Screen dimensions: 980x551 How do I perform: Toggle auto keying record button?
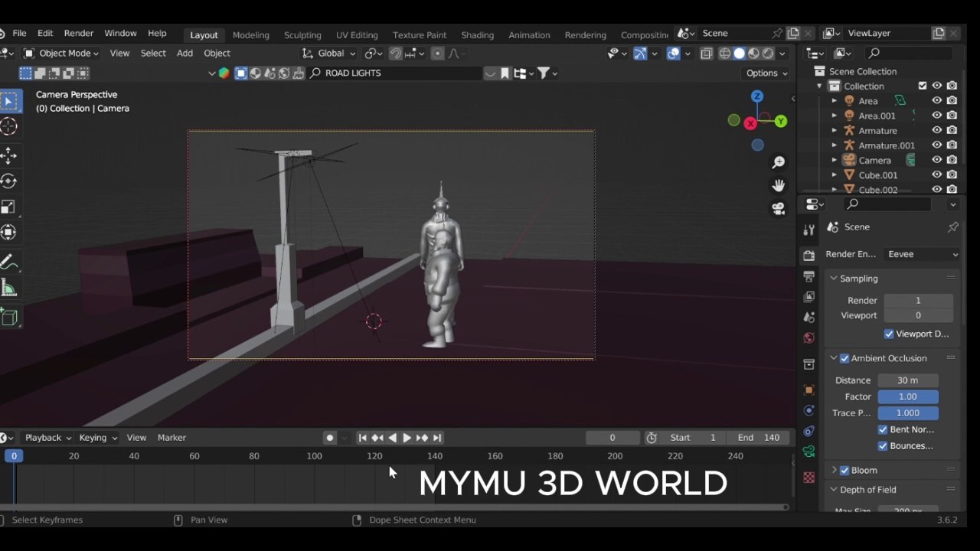click(330, 438)
